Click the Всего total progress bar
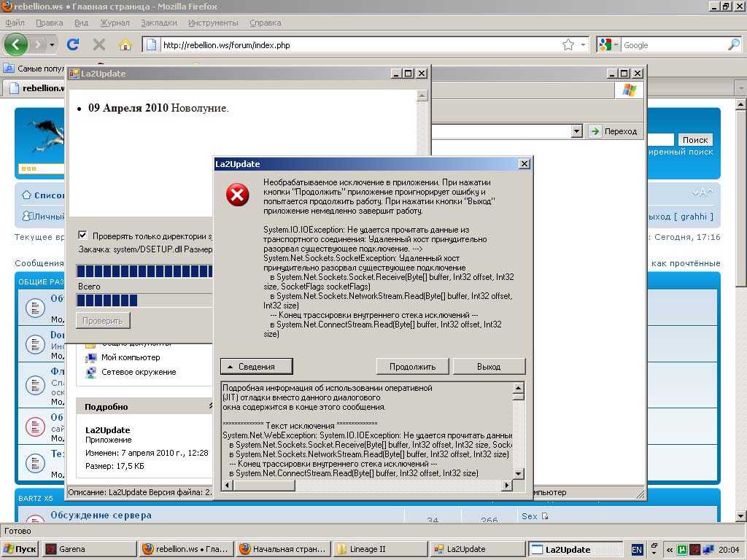Image resolution: width=747 pixels, height=560 pixels. (x=144, y=300)
